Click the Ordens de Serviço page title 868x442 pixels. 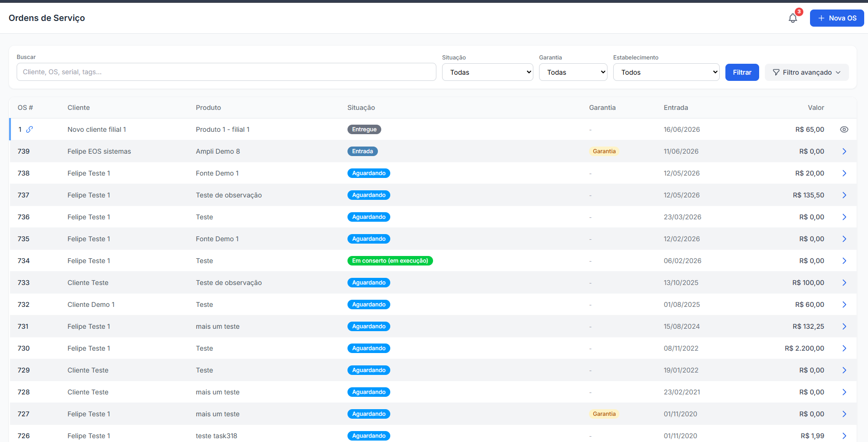tap(47, 18)
